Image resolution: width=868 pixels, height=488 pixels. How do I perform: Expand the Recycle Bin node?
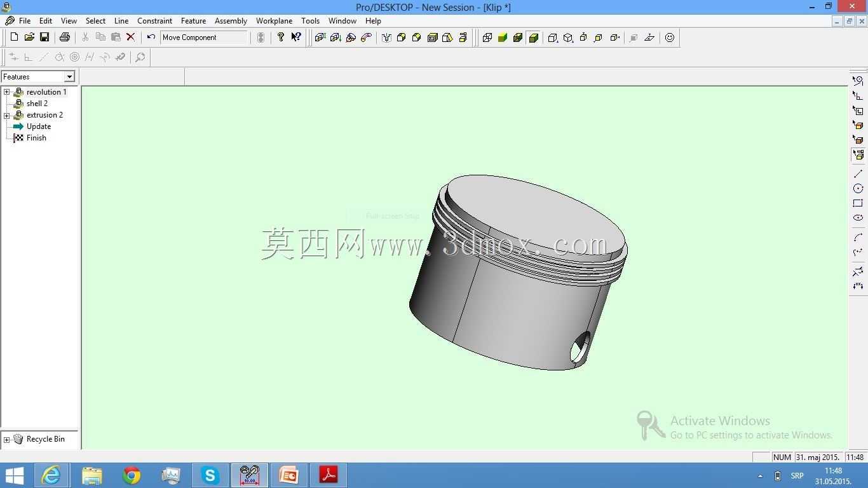(7, 439)
